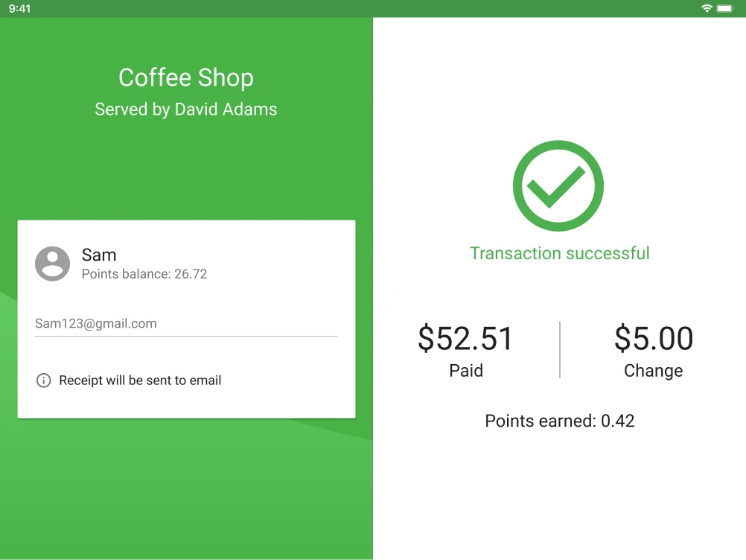Screen dimensions: 746x560
Task: Click the 9:41 clock in status bar
Action: 20,8
